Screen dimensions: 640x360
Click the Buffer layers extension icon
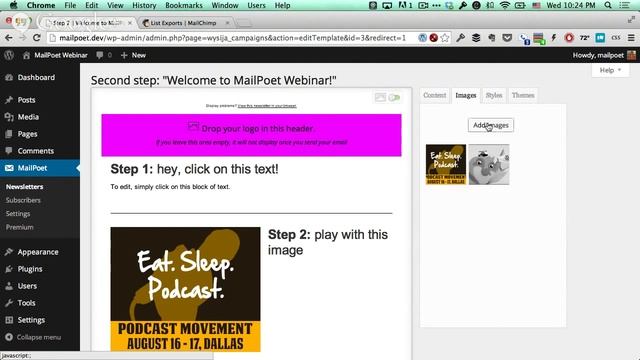476,38
